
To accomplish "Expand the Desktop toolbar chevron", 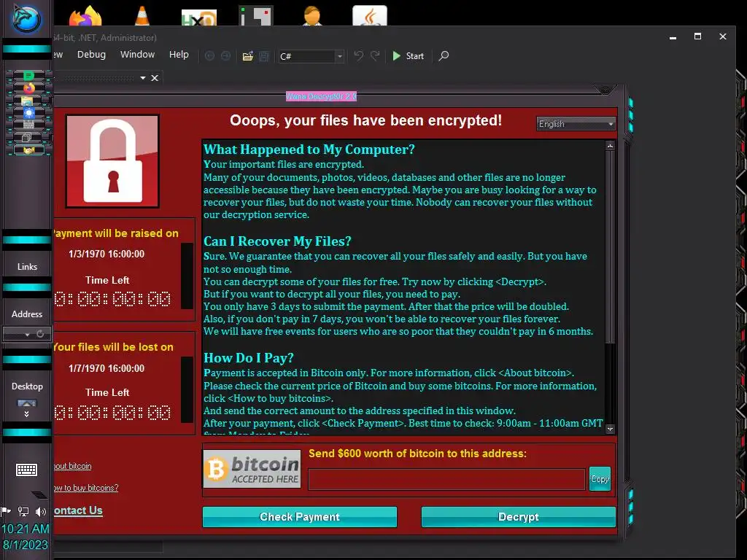I will (x=27, y=414).
